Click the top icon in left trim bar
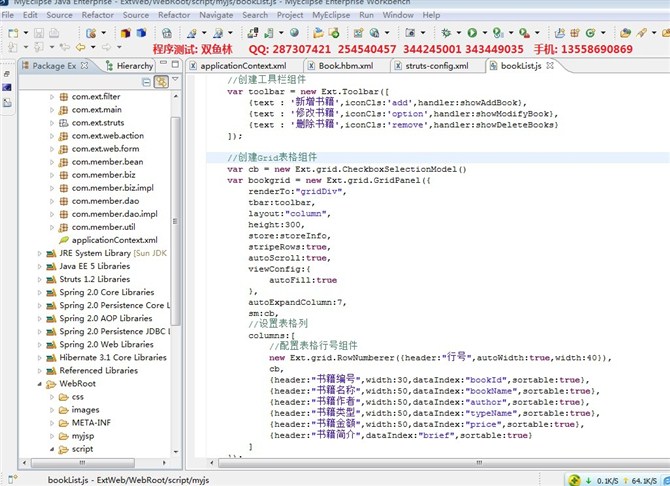Viewport: 670px width, 486px height. coord(6,74)
